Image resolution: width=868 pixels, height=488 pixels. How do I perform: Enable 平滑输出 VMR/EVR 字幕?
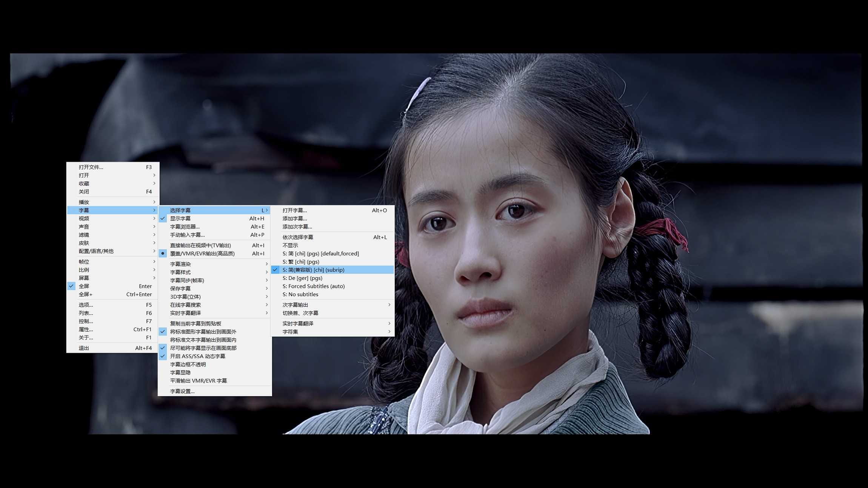click(x=214, y=381)
